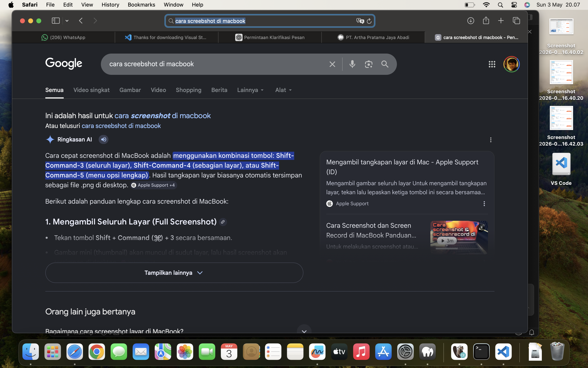Expand the Alat tools dropdown
Screen dimensions: 588x368
(283, 90)
